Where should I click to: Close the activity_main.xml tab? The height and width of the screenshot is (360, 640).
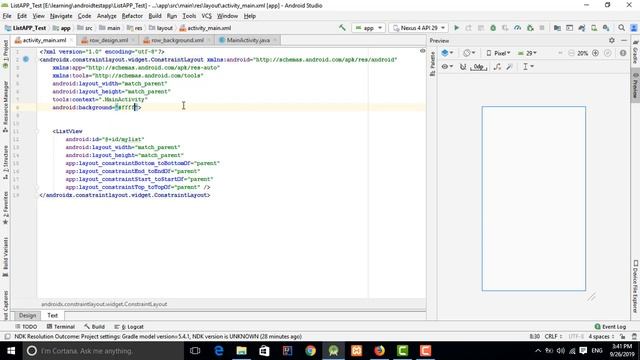(x=71, y=40)
